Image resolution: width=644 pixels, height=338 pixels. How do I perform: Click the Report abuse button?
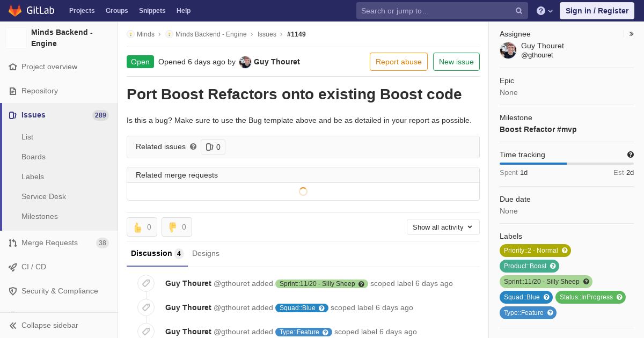tap(399, 62)
